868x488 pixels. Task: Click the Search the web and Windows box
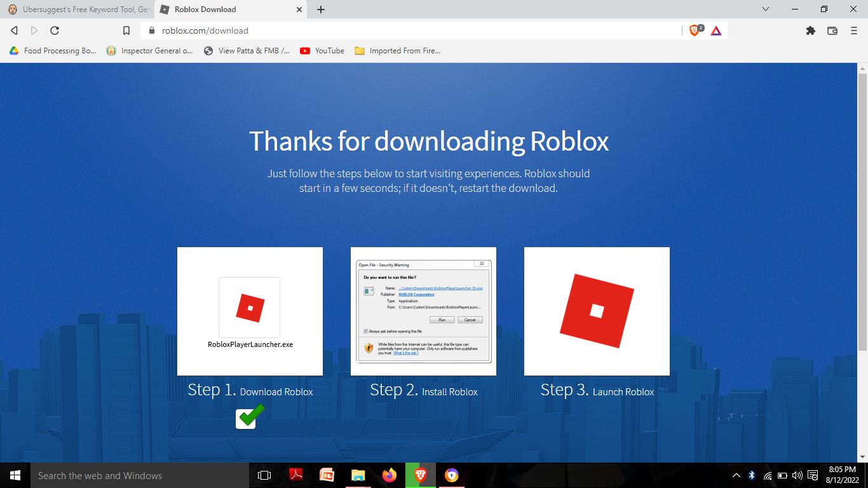[140, 475]
